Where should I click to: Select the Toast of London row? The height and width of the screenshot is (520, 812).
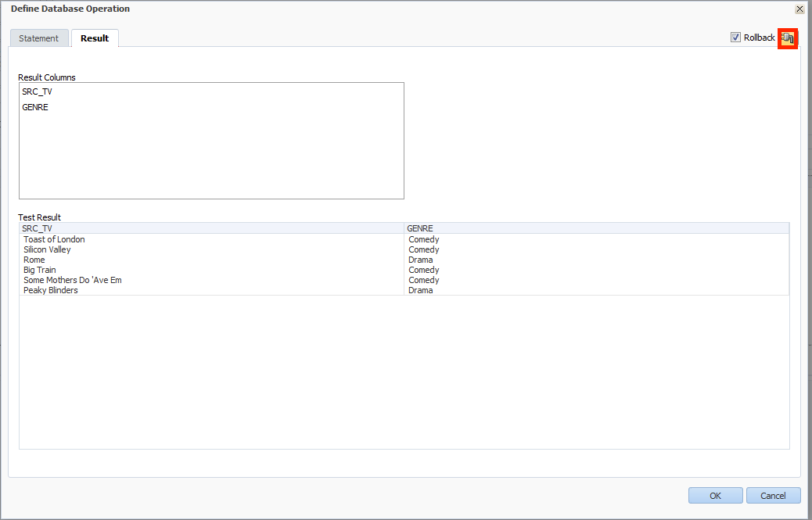(x=54, y=239)
